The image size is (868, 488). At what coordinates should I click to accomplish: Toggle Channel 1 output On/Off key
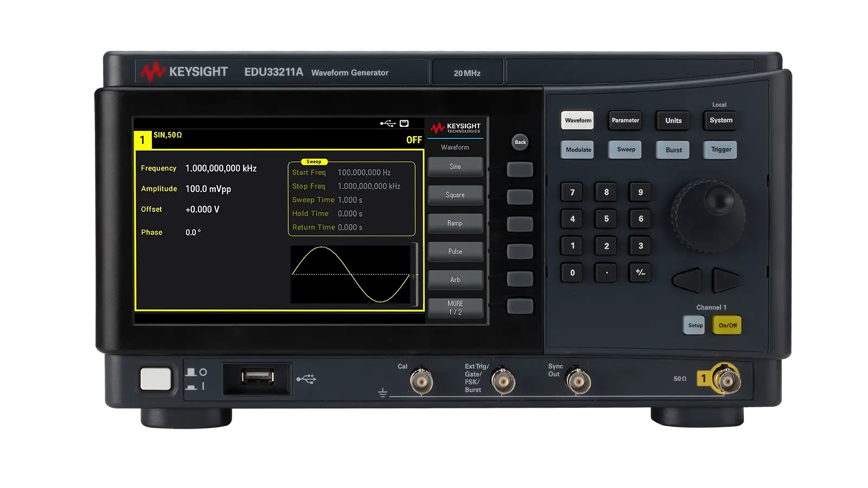727,325
